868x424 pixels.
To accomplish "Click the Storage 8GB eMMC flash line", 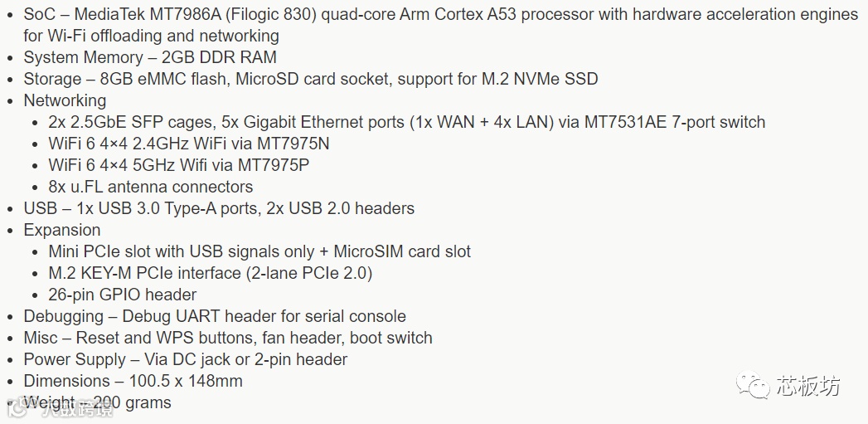I will [x=311, y=79].
